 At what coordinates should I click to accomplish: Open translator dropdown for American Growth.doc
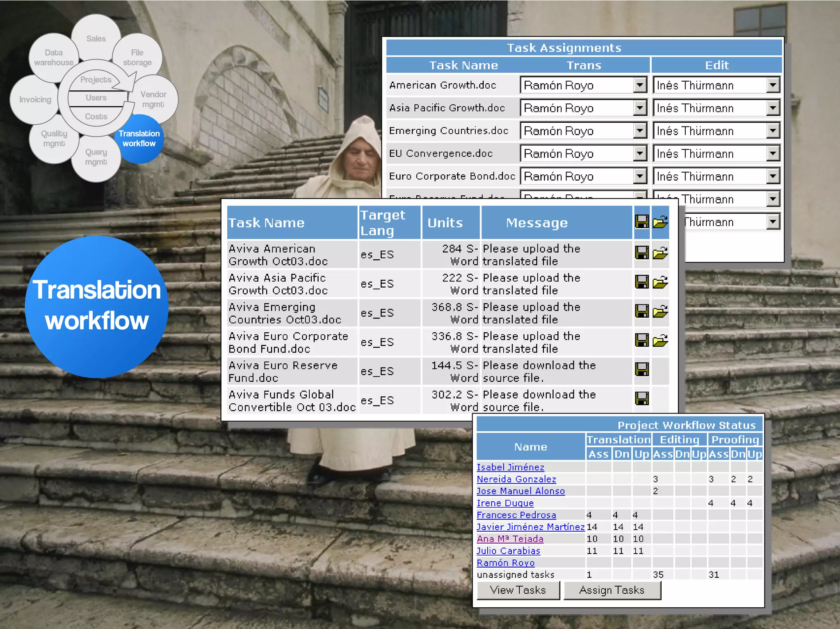pyautogui.click(x=639, y=85)
